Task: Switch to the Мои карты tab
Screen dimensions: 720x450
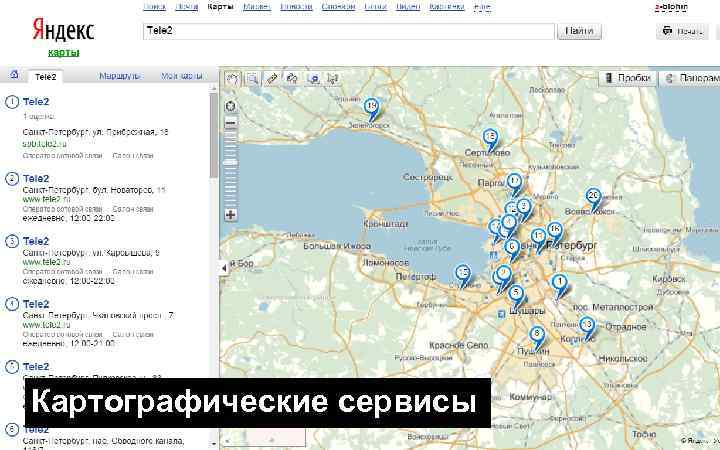Action: (182, 76)
